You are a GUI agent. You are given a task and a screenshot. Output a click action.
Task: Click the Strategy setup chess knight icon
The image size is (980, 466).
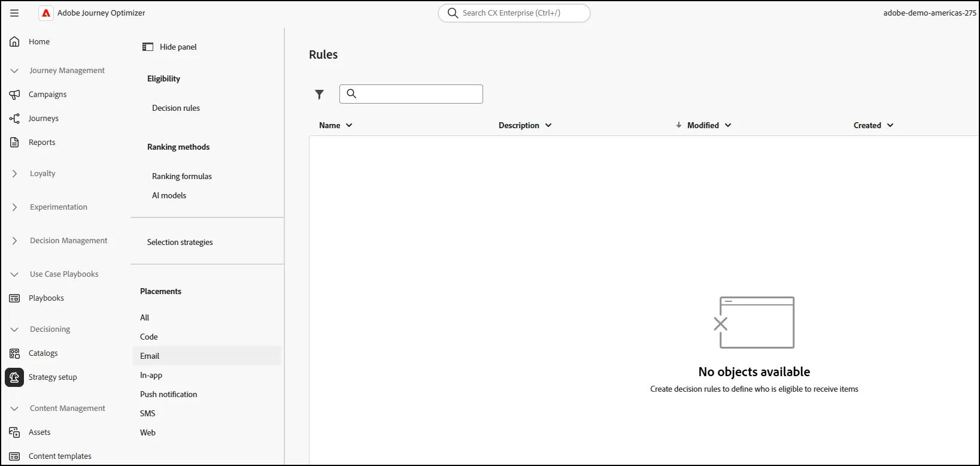(x=14, y=377)
